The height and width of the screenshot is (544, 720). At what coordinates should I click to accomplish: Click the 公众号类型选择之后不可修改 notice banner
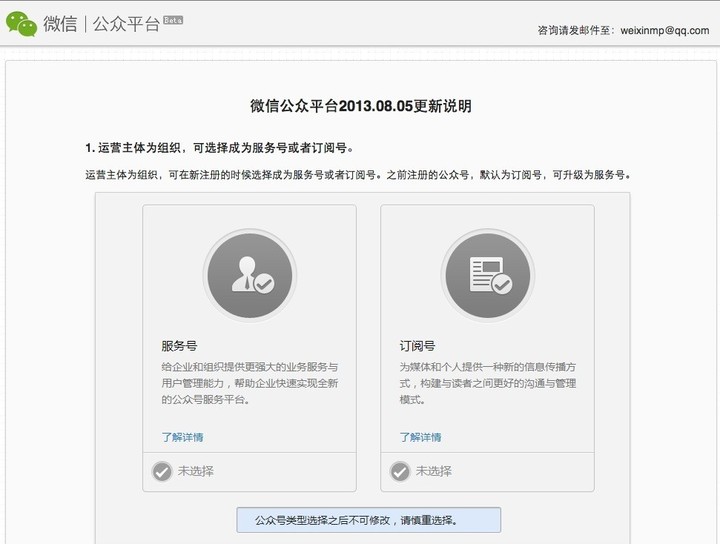click(368, 520)
